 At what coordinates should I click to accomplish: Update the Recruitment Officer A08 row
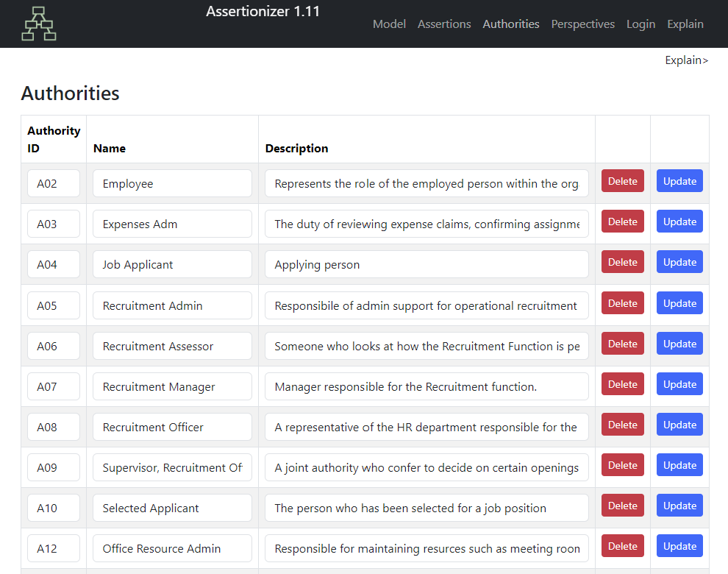[x=679, y=425]
